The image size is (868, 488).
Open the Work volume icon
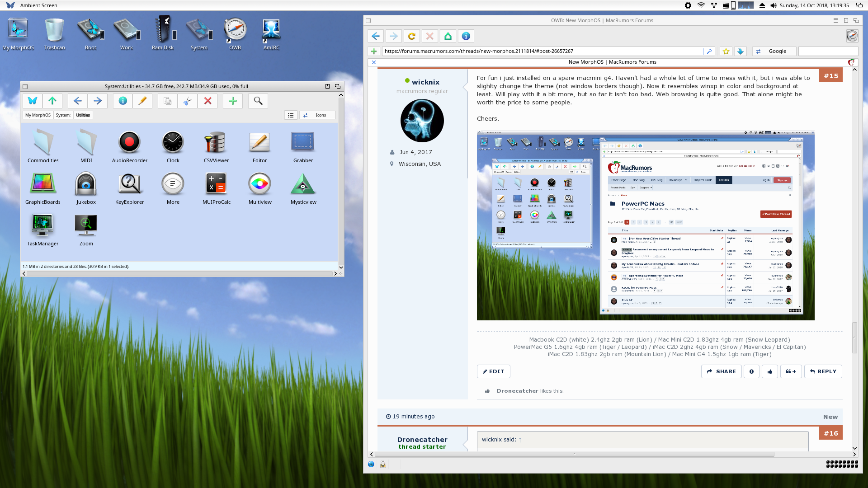pos(127,34)
